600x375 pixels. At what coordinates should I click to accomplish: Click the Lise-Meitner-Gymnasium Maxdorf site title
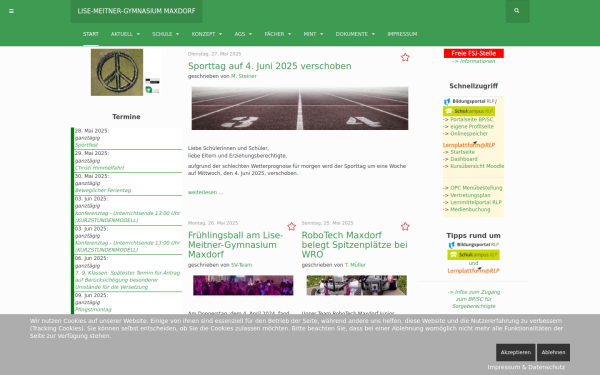coord(136,11)
